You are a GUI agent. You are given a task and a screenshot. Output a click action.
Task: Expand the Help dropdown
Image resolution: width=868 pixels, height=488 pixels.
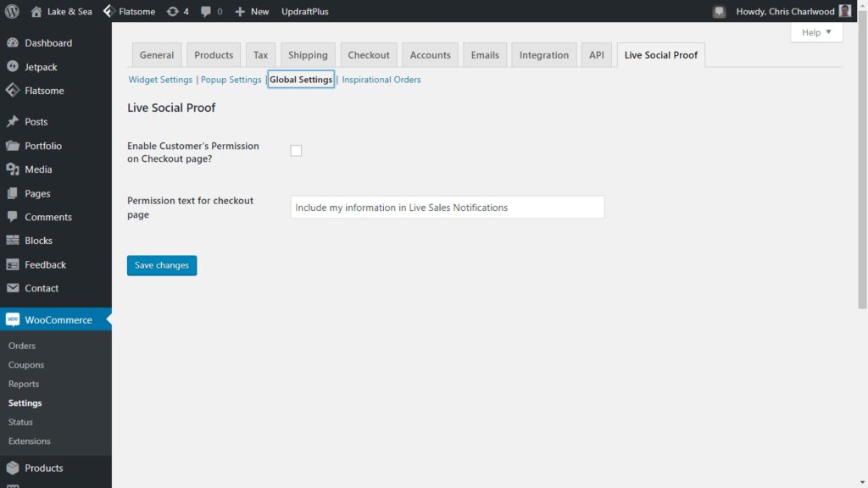[816, 32]
